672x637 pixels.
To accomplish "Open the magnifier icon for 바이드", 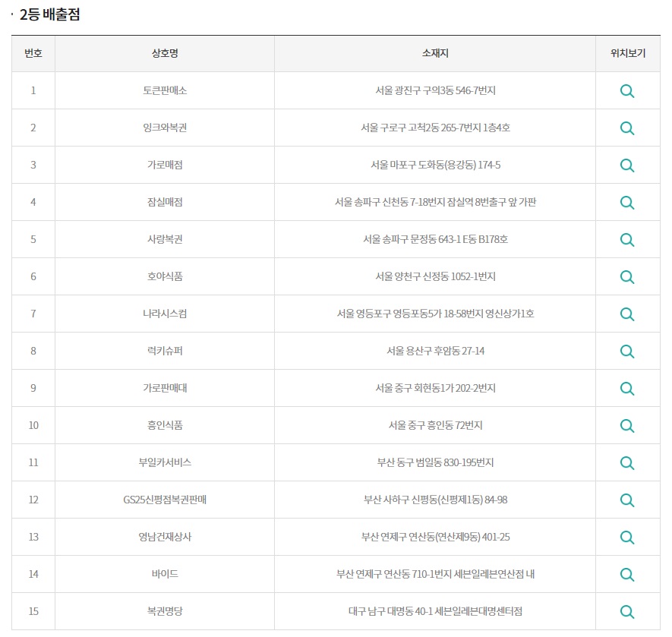I will 627,575.
